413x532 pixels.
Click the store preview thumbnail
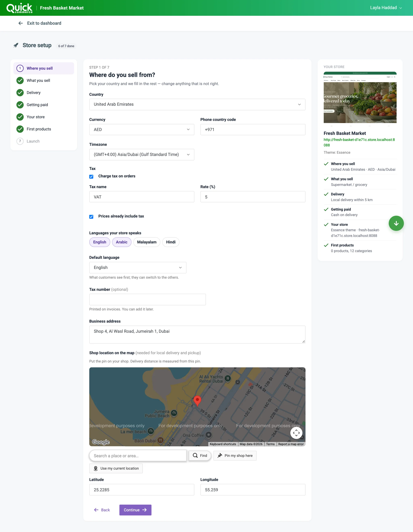click(360, 99)
